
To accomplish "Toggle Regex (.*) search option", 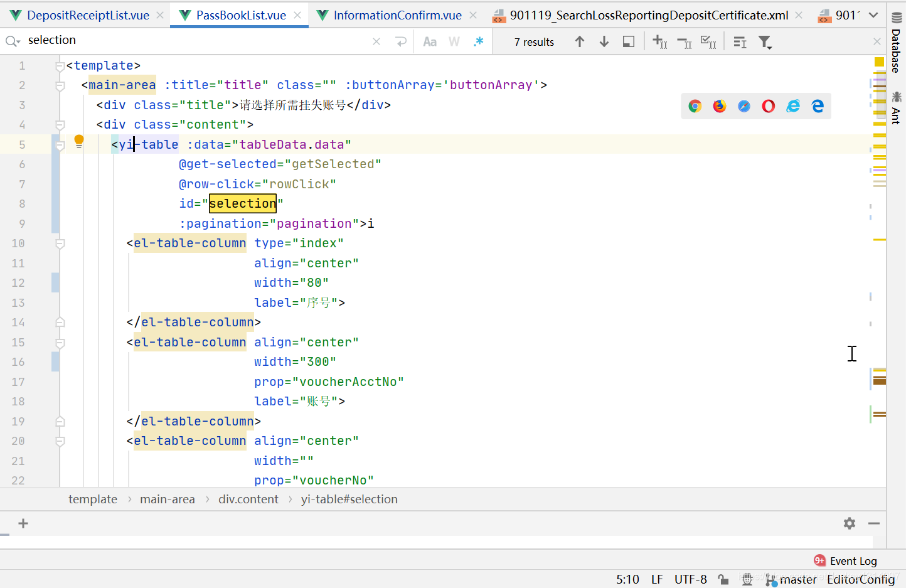I will tap(479, 41).
